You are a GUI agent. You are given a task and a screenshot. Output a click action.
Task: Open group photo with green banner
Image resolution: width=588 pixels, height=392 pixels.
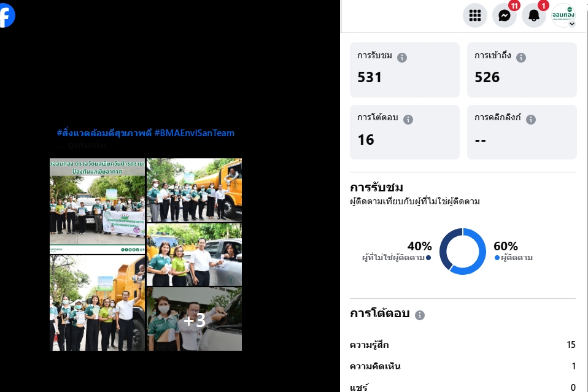click(x=97, y=206)
